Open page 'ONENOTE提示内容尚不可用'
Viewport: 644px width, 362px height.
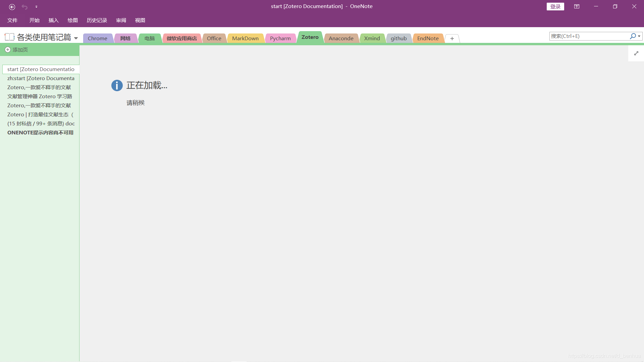point(41,133)
